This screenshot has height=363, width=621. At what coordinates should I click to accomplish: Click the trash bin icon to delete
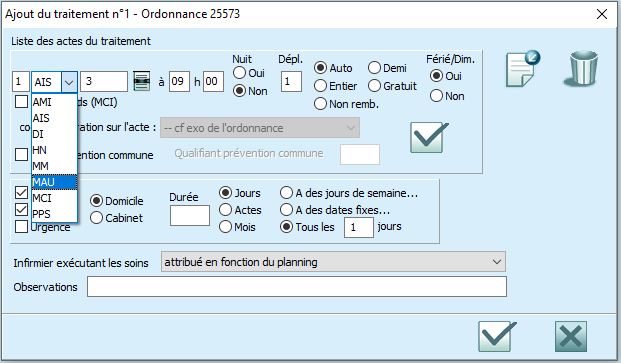pyautogui.click(x=581, y=68)
